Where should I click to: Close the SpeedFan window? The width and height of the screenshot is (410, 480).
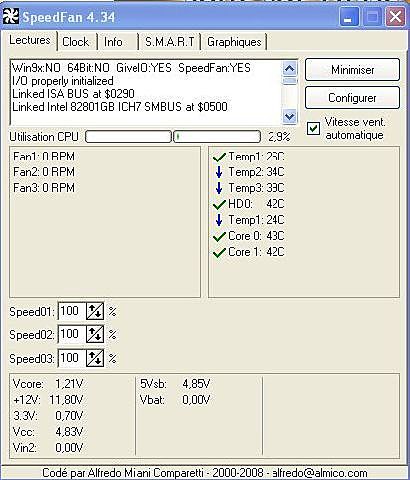395,17
